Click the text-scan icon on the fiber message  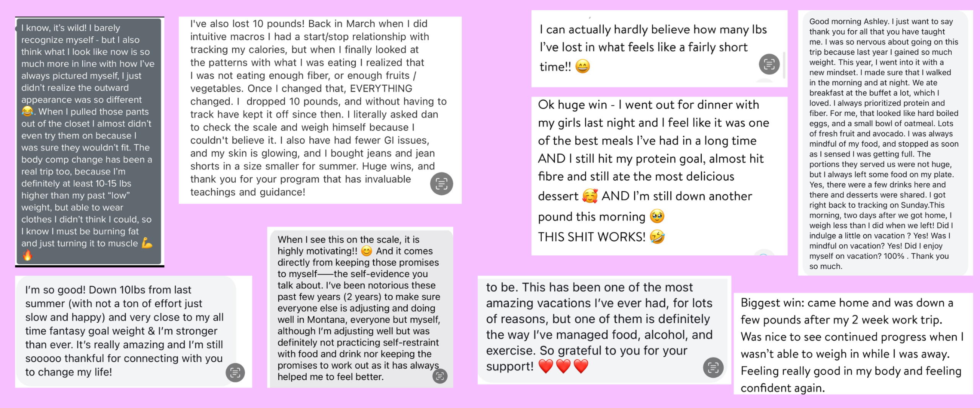tap(441, 184)
